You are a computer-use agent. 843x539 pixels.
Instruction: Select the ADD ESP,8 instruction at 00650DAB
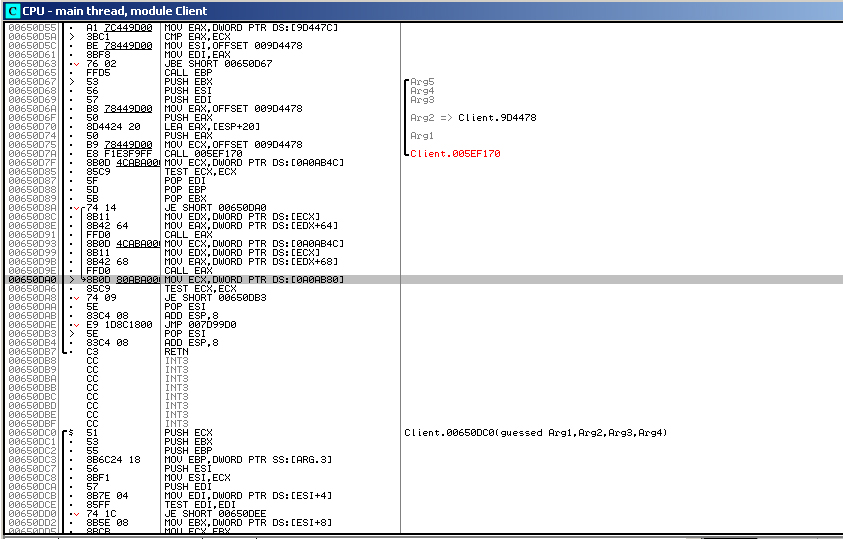(190, 316)
